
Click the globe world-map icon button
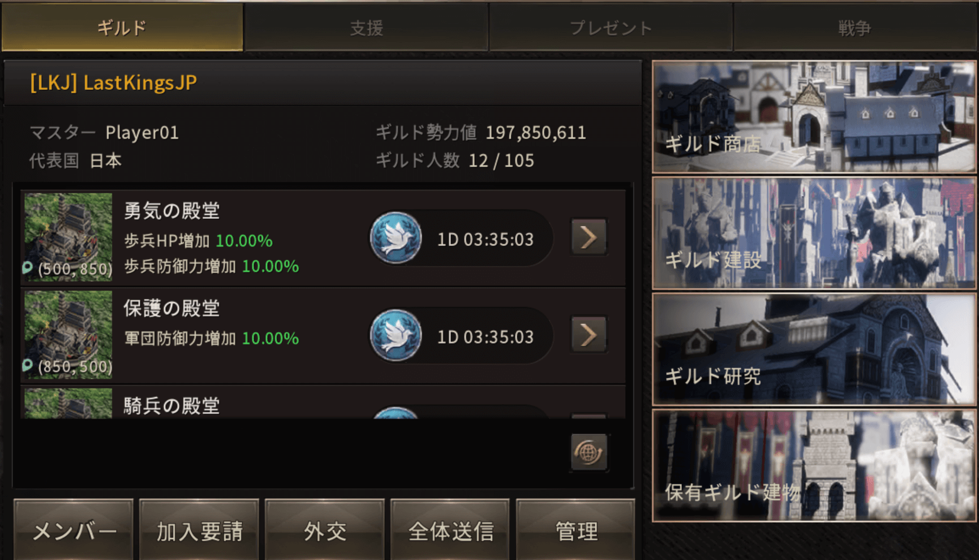click(589, 453)
